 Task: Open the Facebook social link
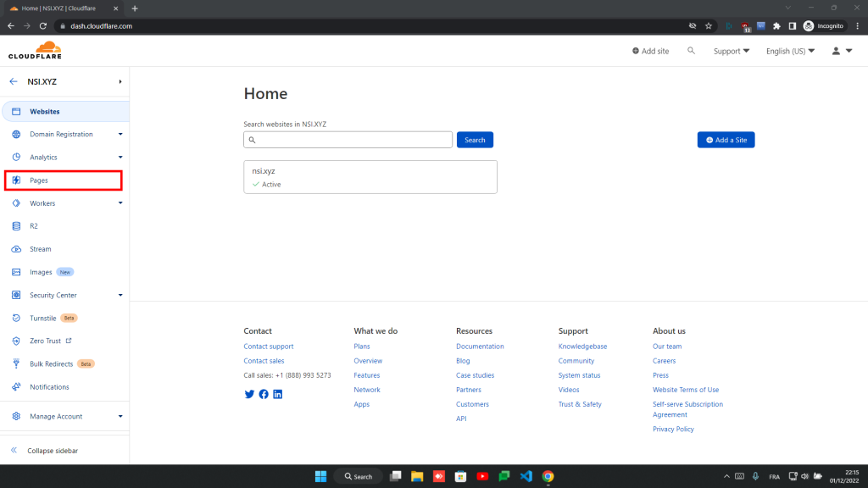264,394
